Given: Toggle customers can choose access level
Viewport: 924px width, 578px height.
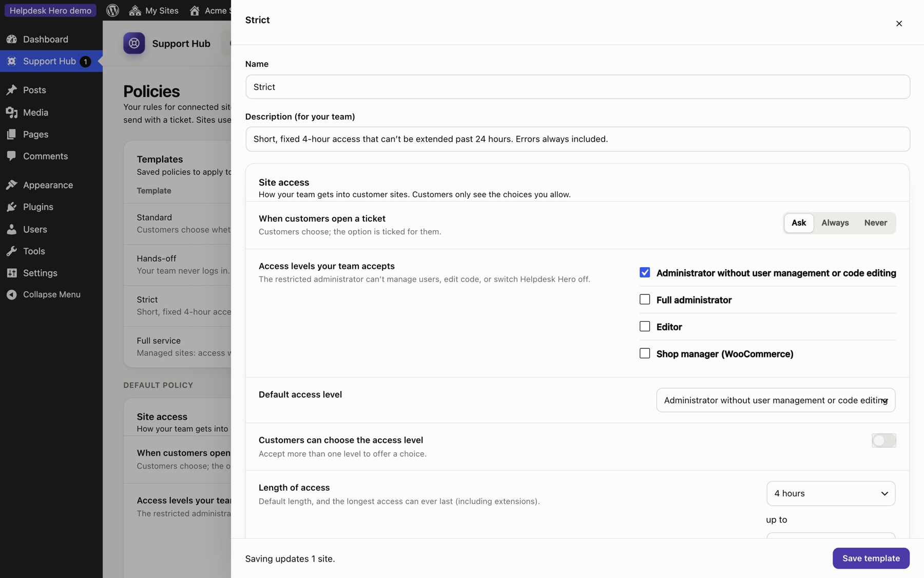Looking at the screenshot, I should pos(883,440).
